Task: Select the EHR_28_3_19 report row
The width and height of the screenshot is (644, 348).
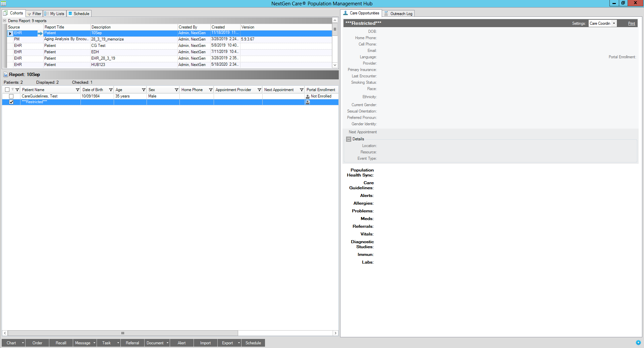Action: pos(169,58)
